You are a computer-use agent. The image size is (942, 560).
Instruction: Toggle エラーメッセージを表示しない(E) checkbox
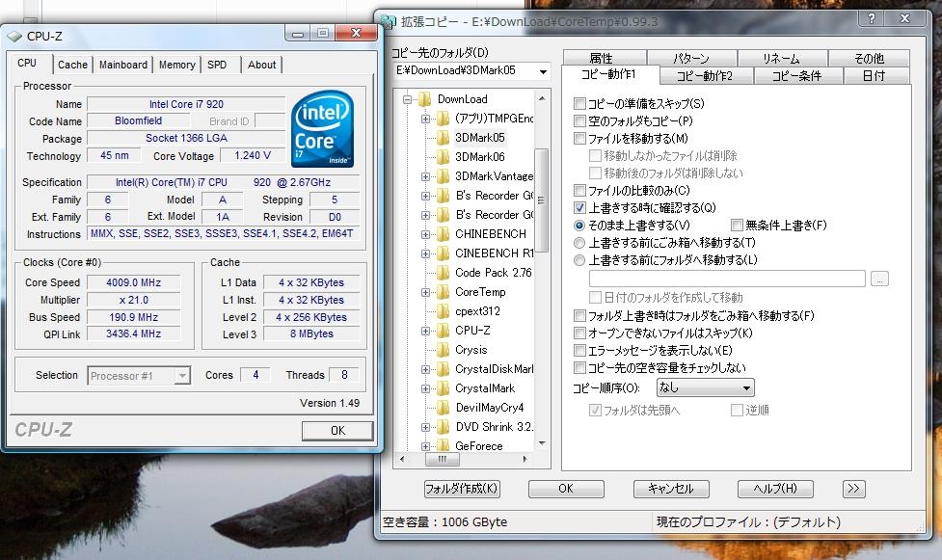(x=579, y=350)
